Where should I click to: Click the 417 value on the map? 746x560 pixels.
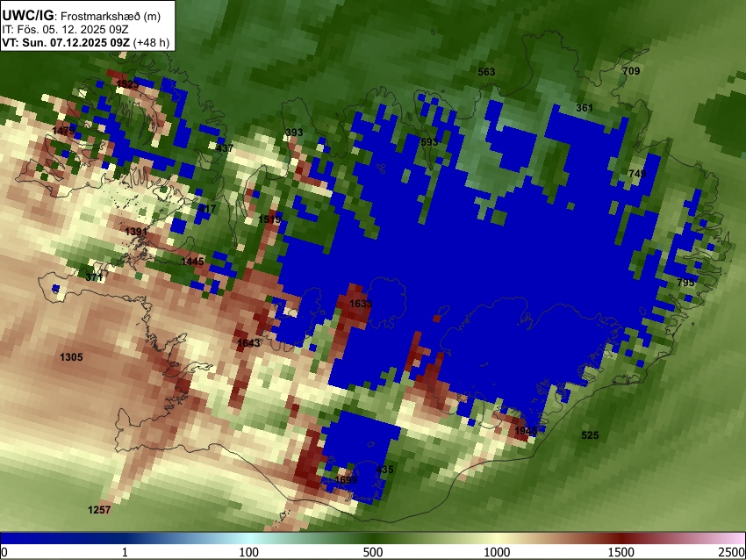click(207, 208)
